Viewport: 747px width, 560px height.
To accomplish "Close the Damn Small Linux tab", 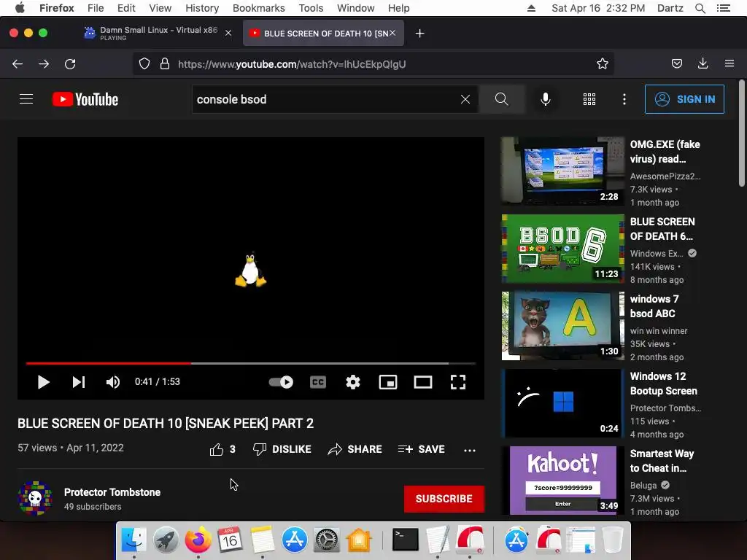I will [228, 33].
